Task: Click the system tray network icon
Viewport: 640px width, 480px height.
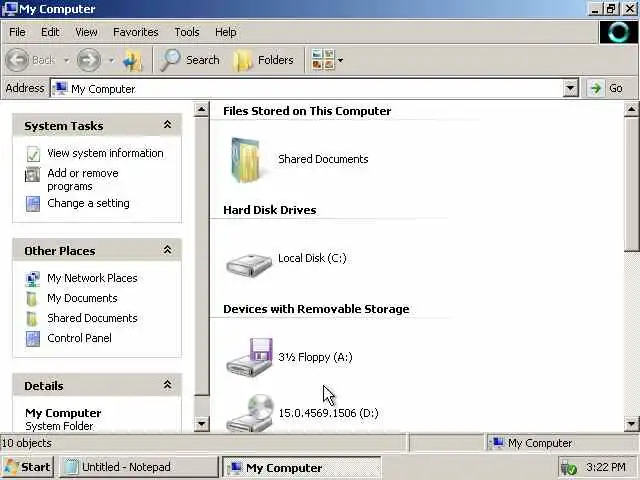Action: [x=569, y=468]
